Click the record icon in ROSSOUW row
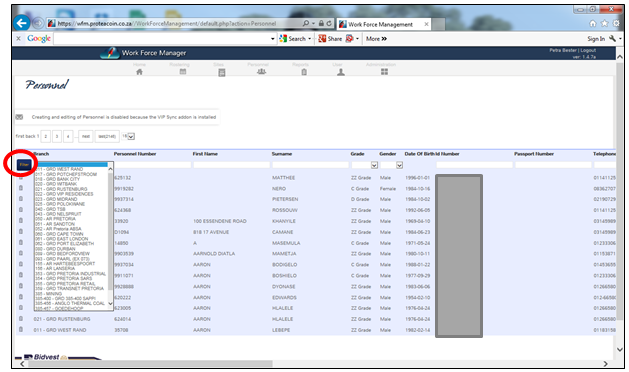Viewport: 629px width, 372px height. tap(21, 209)
